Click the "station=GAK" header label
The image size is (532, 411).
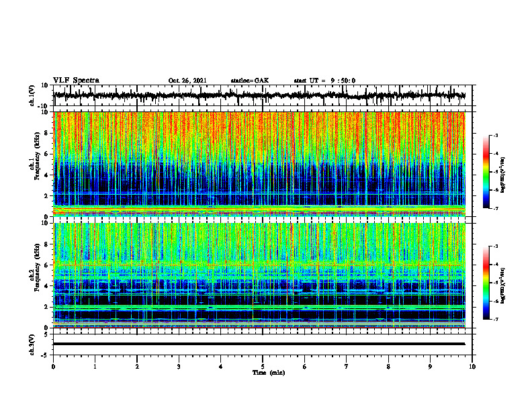point(250,81)
